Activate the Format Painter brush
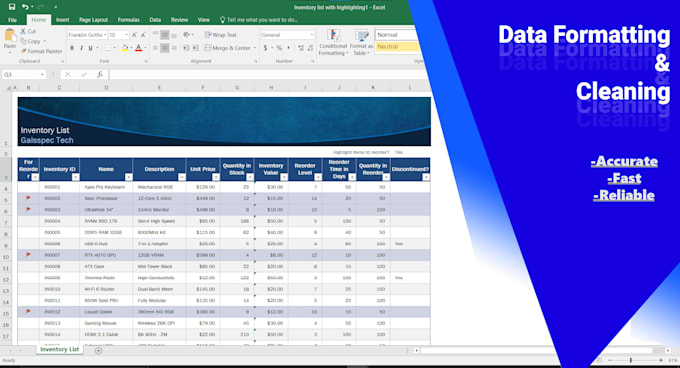The height and width of the screenshot is (368, 680). 42,51
